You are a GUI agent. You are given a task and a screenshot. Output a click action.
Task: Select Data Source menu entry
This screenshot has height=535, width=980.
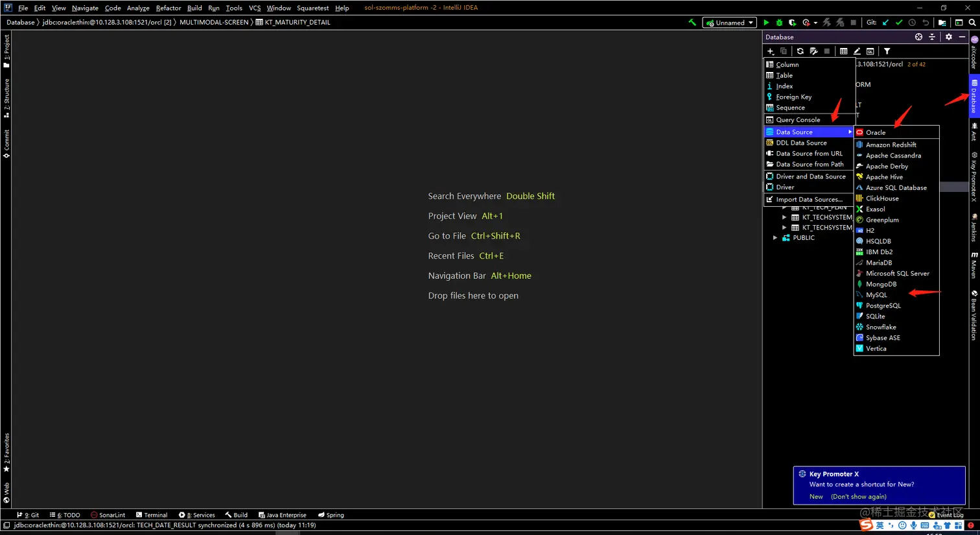pos(810,132)
